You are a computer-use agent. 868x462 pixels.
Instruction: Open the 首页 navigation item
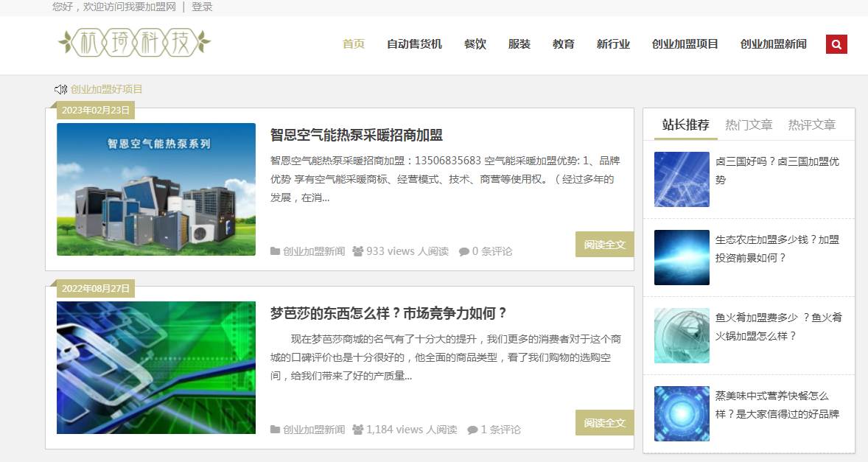[x=354, y=43]
